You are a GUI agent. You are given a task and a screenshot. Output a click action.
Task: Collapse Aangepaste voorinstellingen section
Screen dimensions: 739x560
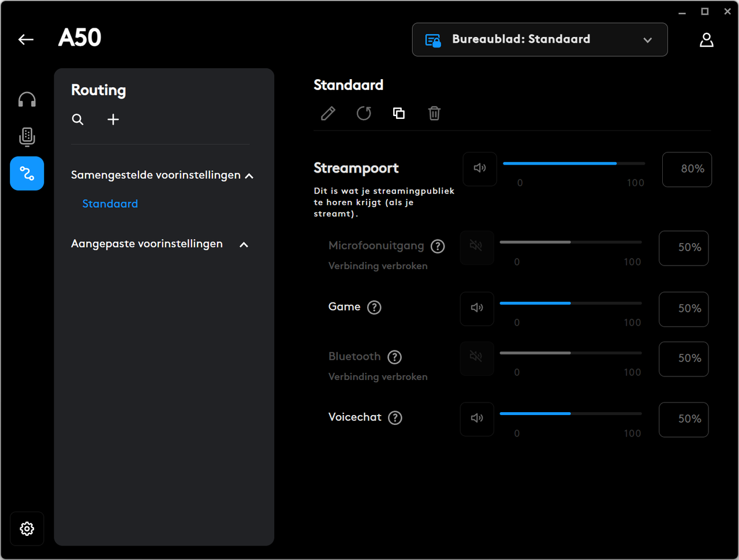click(x=244, y=245)
